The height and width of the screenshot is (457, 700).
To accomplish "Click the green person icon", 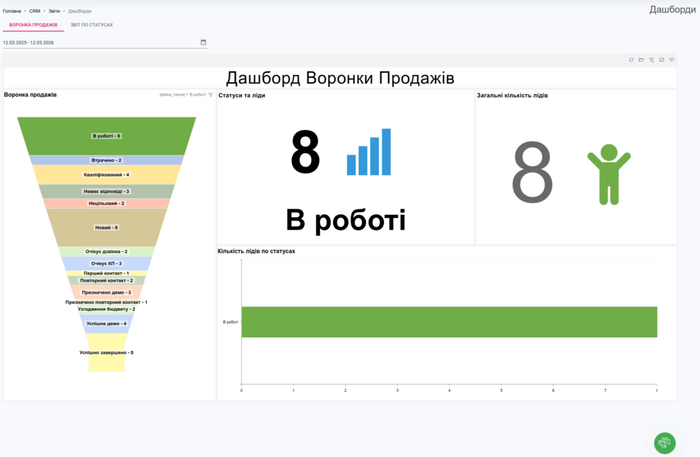I will click(608, 174).
